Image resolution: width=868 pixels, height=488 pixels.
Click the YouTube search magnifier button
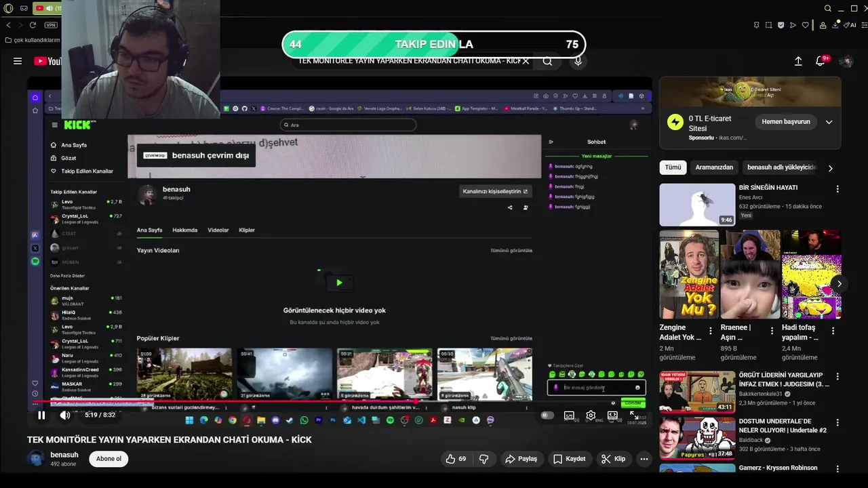coord(547,61)
